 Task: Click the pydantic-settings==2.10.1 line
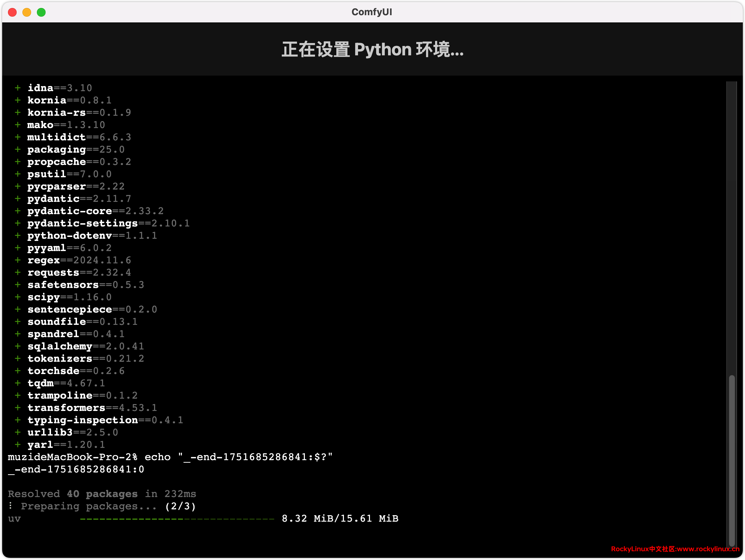click(x=108, y=223)
